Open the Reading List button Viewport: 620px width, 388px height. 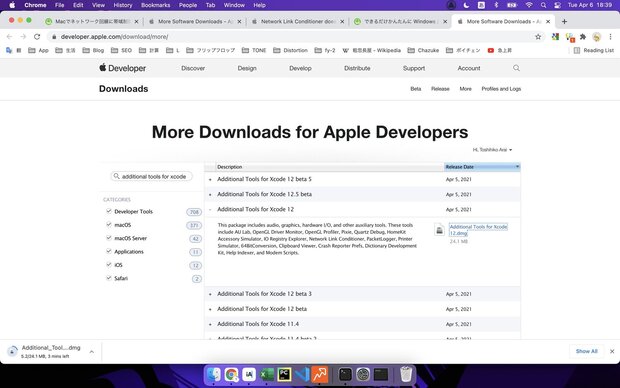[x=594, y=50]
